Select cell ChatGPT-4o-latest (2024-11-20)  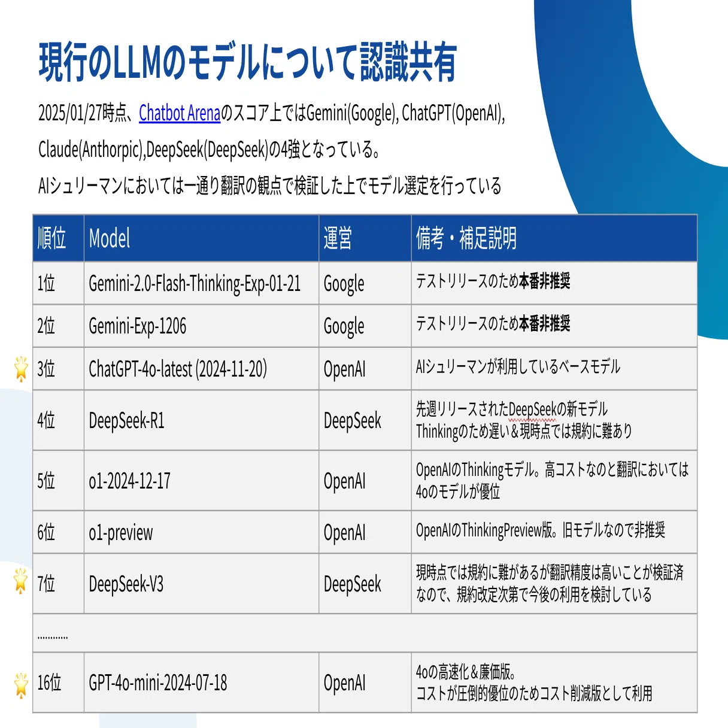point(201,369)
